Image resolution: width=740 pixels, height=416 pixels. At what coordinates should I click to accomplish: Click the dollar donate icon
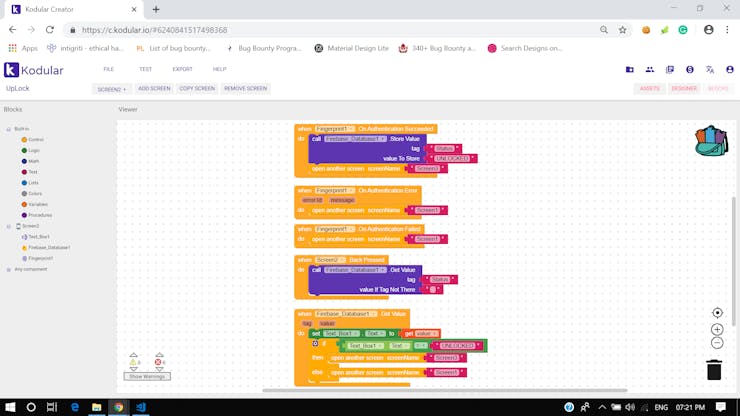click(690, 69)
